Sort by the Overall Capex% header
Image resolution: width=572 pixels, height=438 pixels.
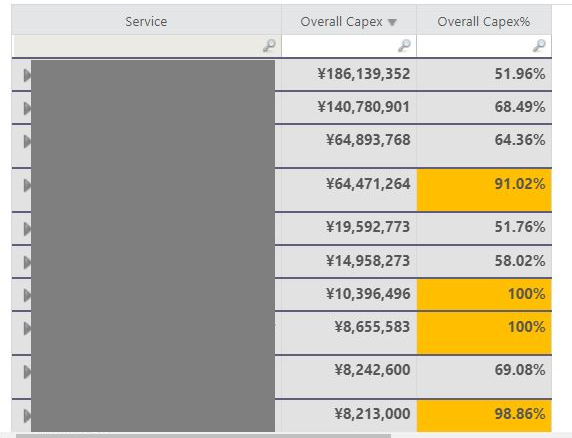click(484, 21)
